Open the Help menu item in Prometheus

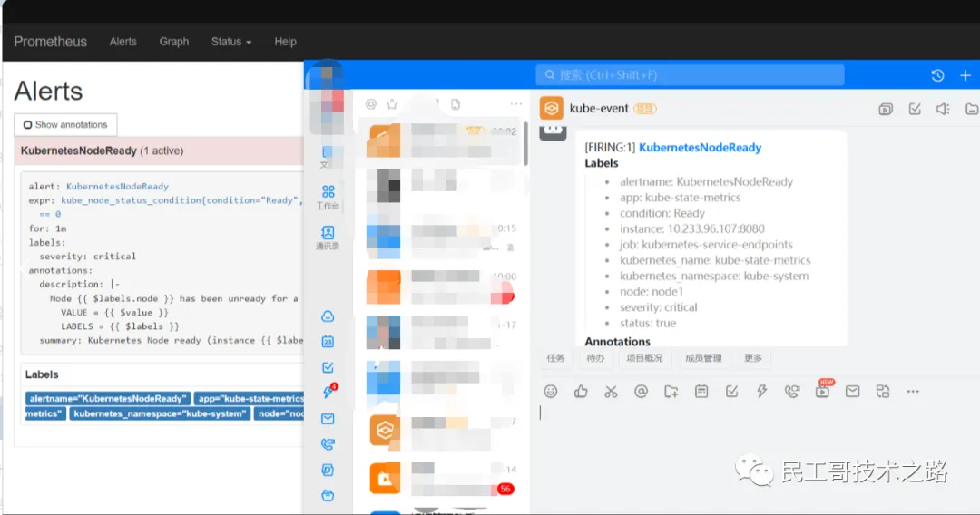pyautogui.click(x=285, y=42)
